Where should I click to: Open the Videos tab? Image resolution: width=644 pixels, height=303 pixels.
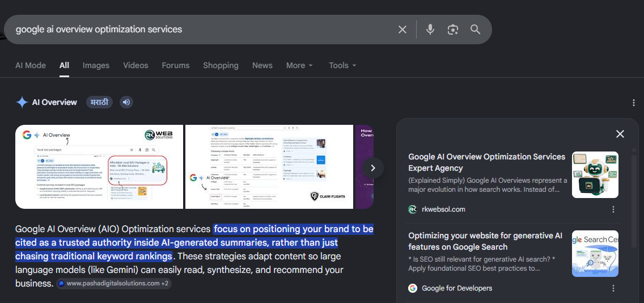click(x=135, y=65)
